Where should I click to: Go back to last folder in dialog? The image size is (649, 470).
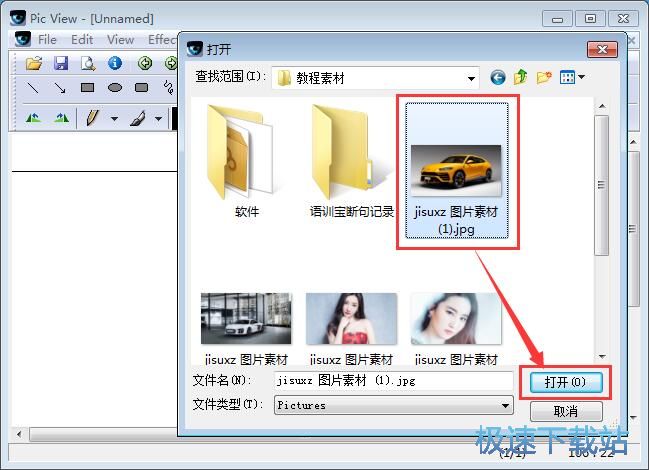click(498, 77)
